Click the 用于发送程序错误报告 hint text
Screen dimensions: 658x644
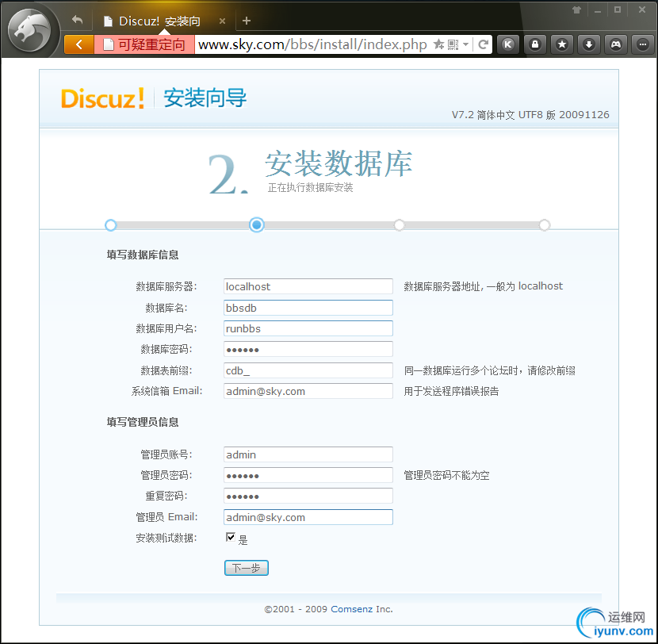[x=451, y=391]
